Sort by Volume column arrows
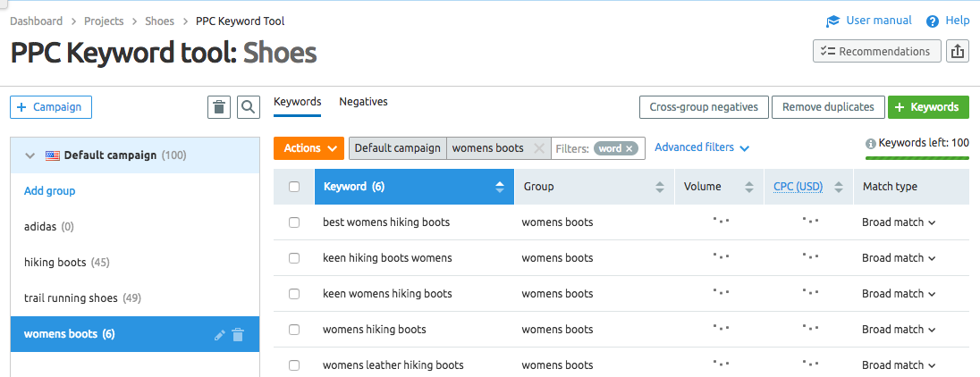980x377 pixels. (748, 187)
